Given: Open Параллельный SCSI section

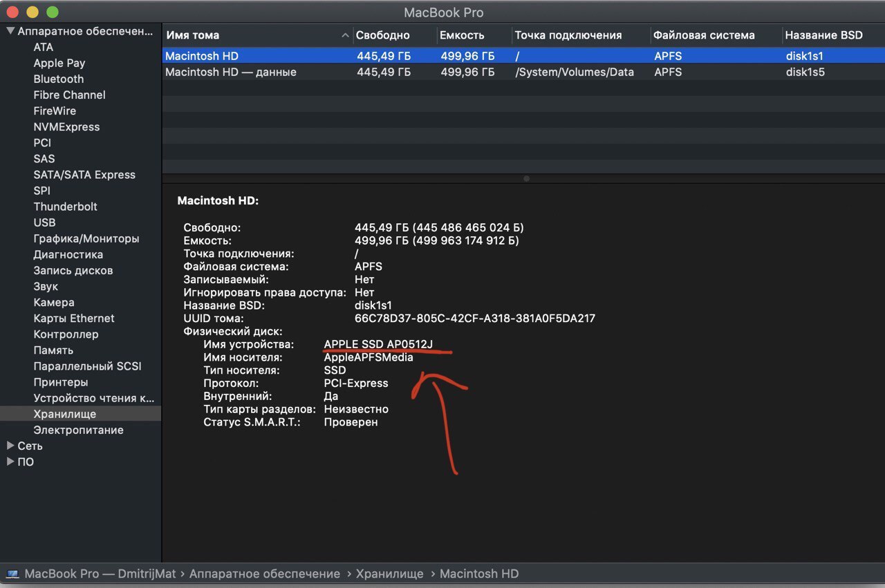Looking at the screenshot, I should click(x=87, y=366).
